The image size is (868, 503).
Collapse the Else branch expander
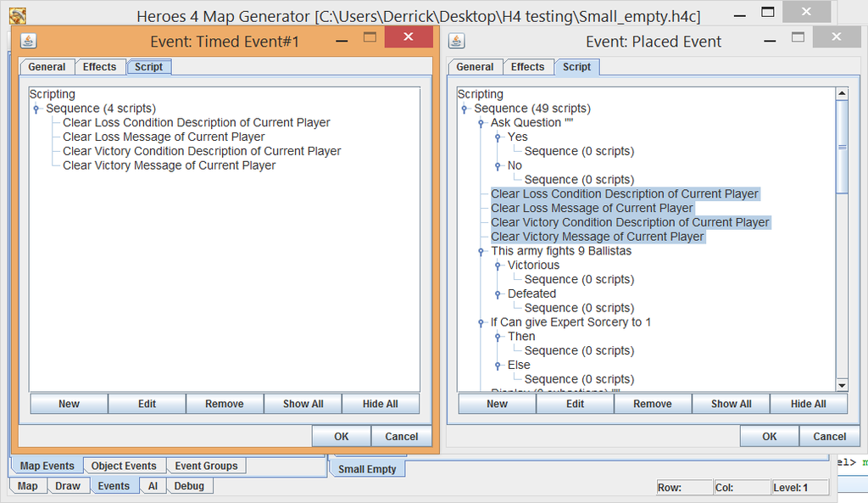coord(498,365)
